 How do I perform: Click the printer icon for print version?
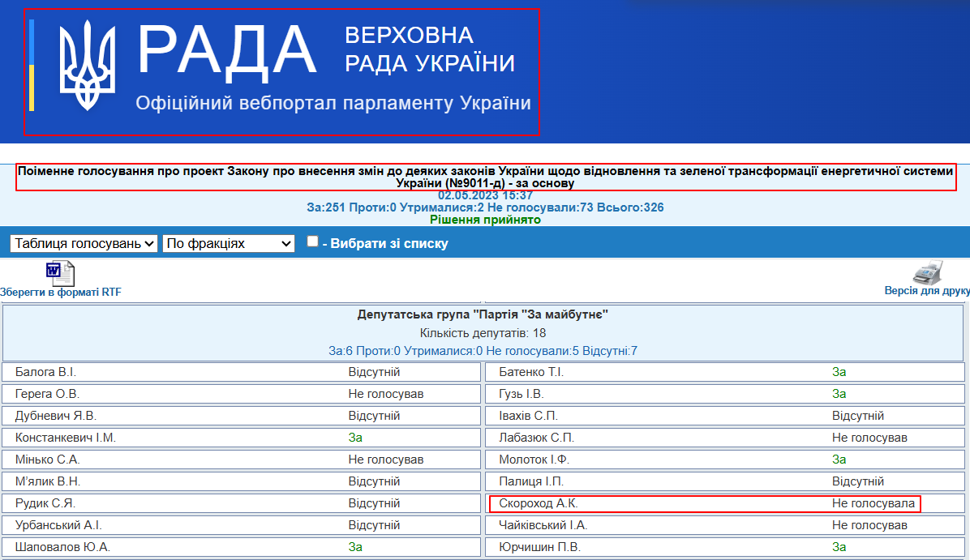click(x=927, y=272)
